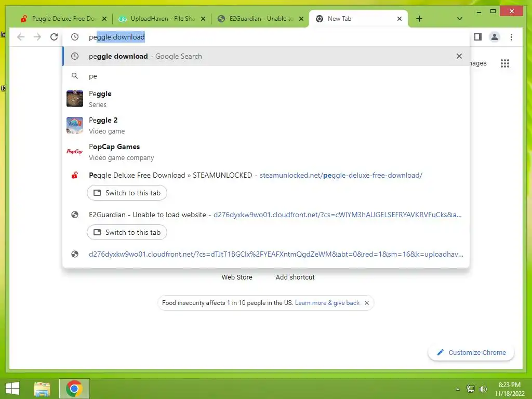Click the address bar text field
Screen dimensions: 532x399
coord(266,37)
